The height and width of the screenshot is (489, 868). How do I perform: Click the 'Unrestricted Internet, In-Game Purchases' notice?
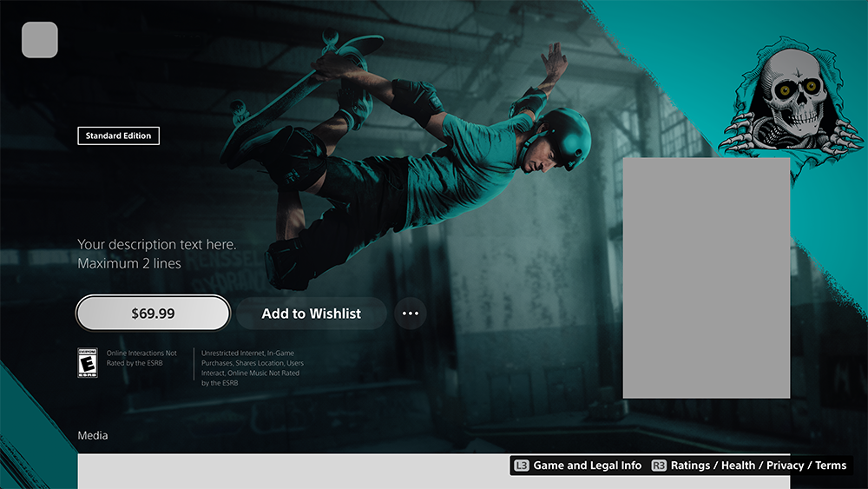[253, 367]
